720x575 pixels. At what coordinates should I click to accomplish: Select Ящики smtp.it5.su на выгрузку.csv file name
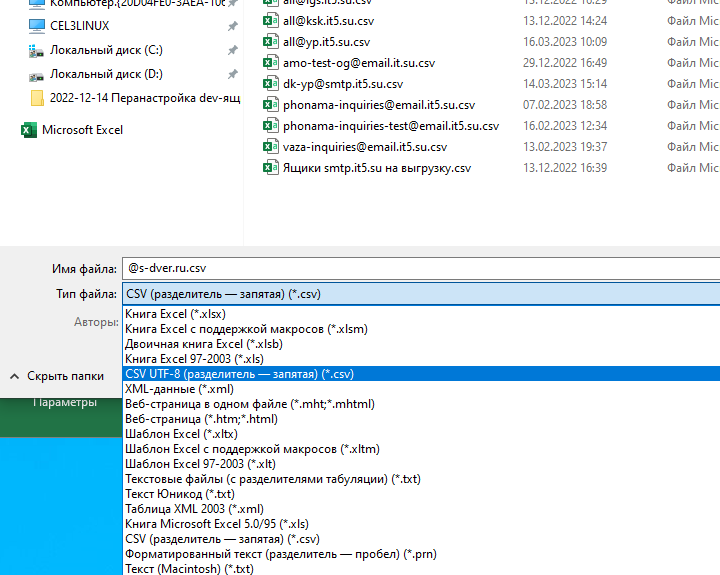coord(377,169)
